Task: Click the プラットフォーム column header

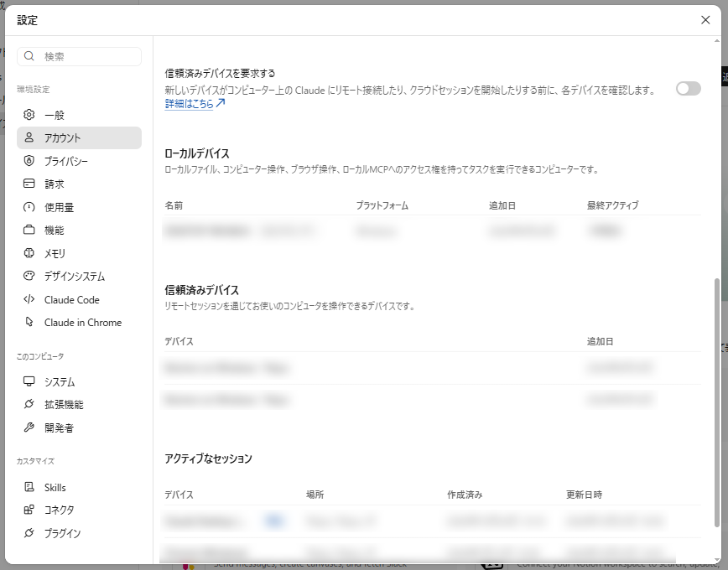Action: 382,205
